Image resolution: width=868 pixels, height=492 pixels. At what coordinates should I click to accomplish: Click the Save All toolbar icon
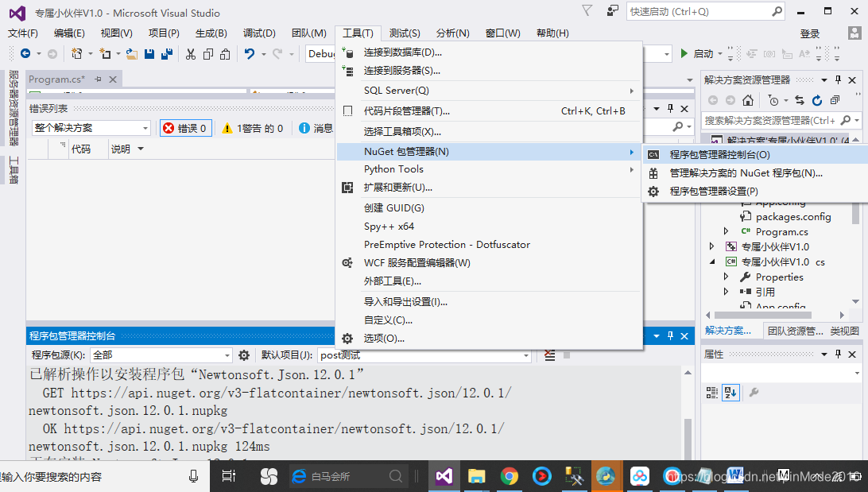pyautogui.click(x=167, y=54)
